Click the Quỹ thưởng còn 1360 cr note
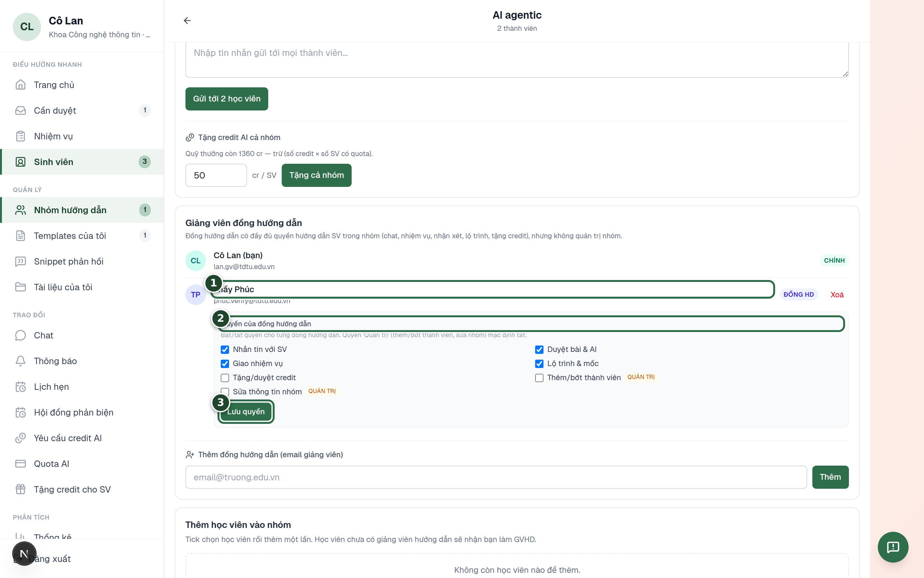Image resolution: width=924 pixels, height=578 pixels. click(x=279, y=154)
